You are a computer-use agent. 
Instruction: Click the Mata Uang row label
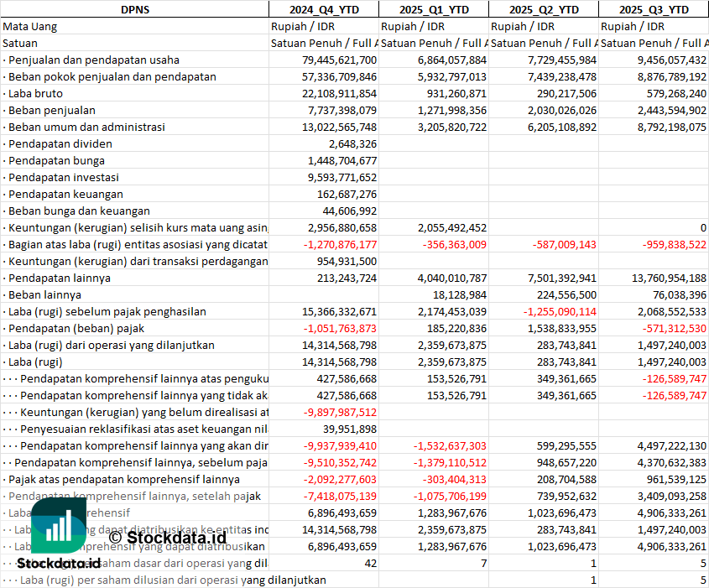coord(30,26)
